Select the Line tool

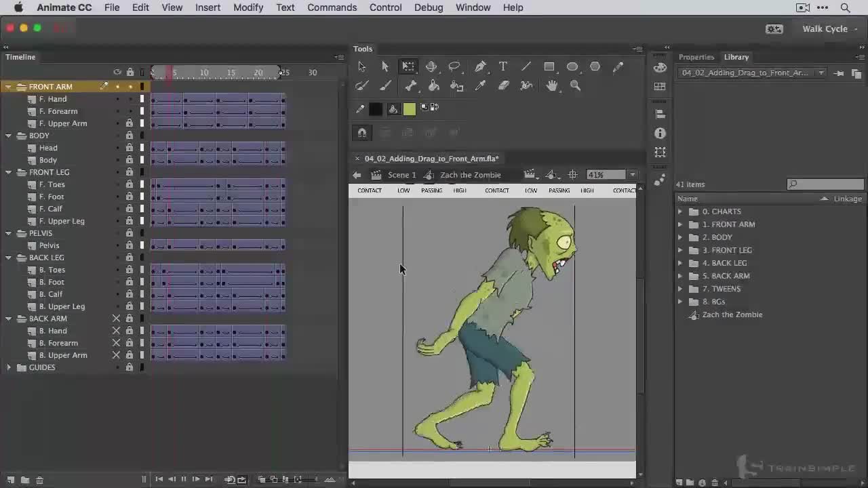click(x=526, y=66)
